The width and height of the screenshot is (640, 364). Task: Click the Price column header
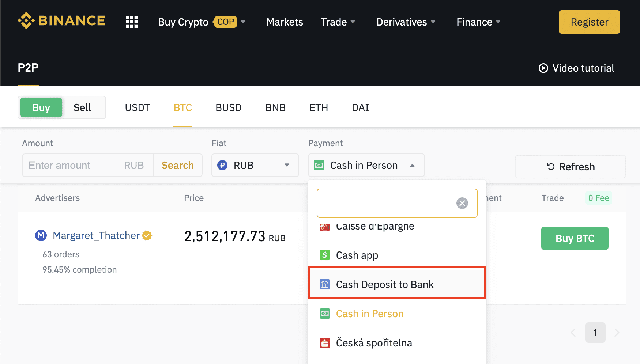194,198
